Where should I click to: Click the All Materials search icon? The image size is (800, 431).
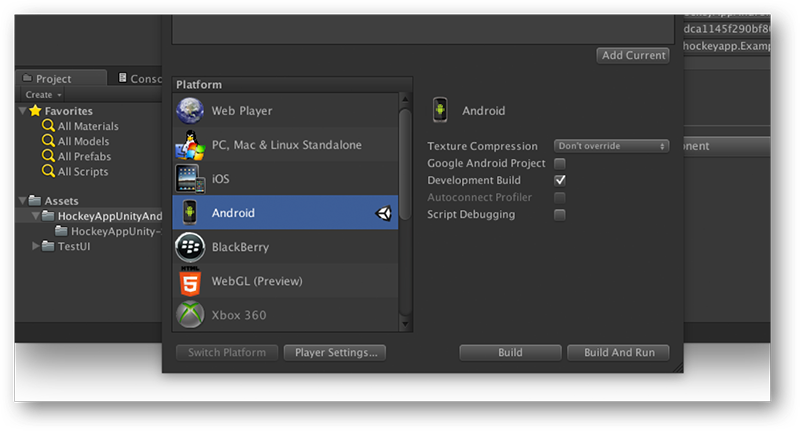point(48,125)
